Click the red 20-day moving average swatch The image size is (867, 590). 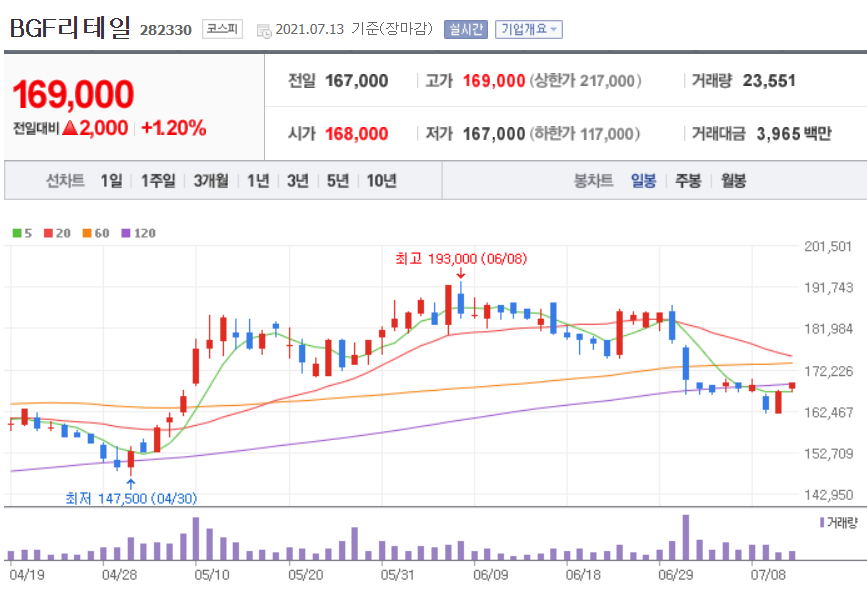click(x=49, y=233)
